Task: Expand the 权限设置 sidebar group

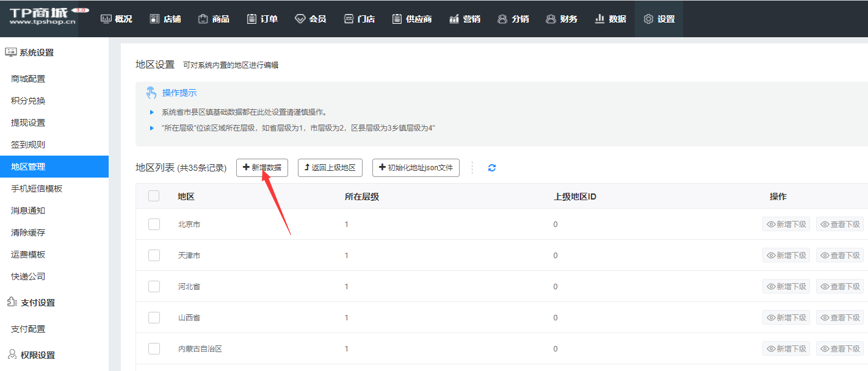Action: (x=37, y=355)
